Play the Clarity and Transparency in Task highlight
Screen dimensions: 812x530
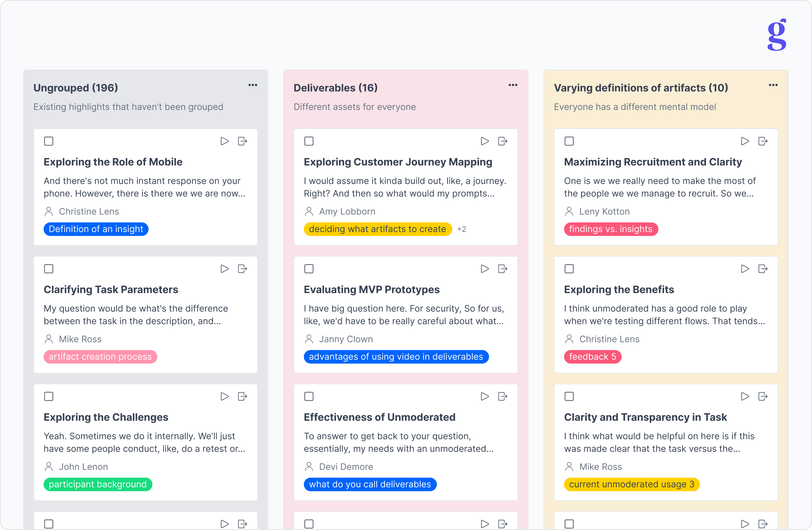coord(745,397)
